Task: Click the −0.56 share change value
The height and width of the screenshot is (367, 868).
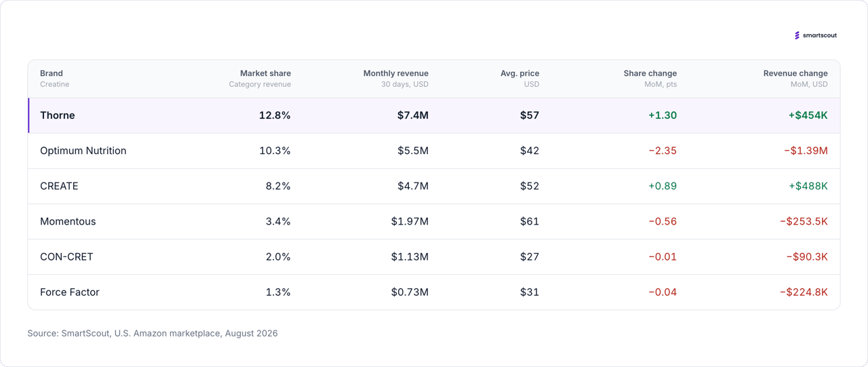Action: (663, 221)
